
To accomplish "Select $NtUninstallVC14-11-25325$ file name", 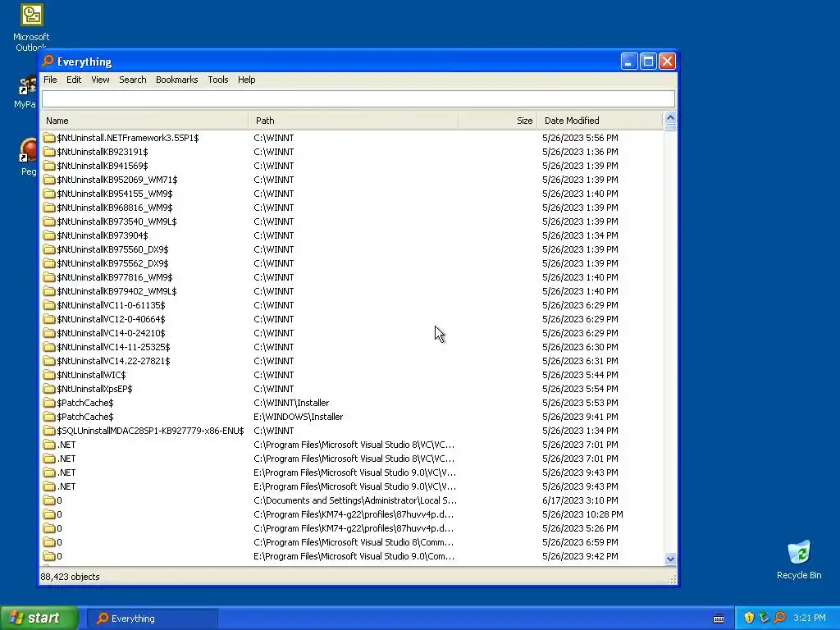I will tap(113, 347).
